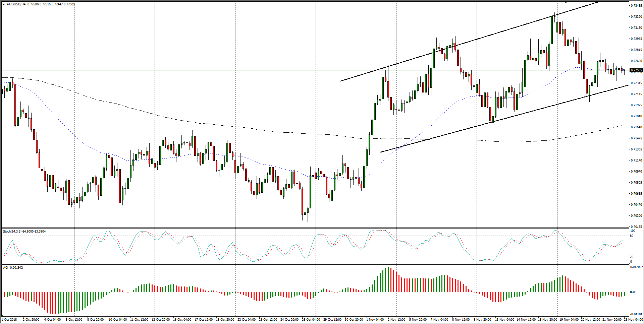Image resolution: width=644 pixels, height=324 pixels.
Task: Click the 16 Oct 04:00 time label
Action: (182, 320)
